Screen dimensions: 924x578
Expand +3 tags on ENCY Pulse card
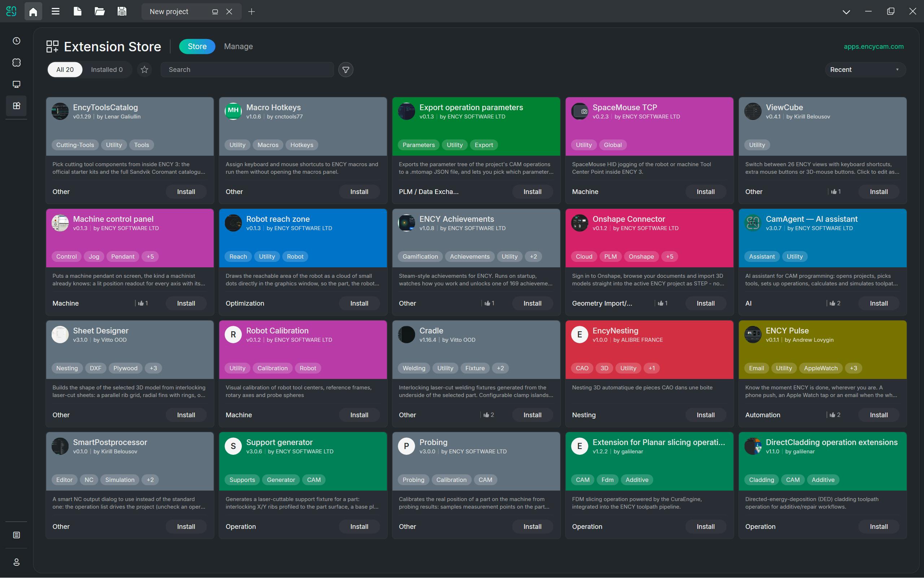click(x=853, y=368)
